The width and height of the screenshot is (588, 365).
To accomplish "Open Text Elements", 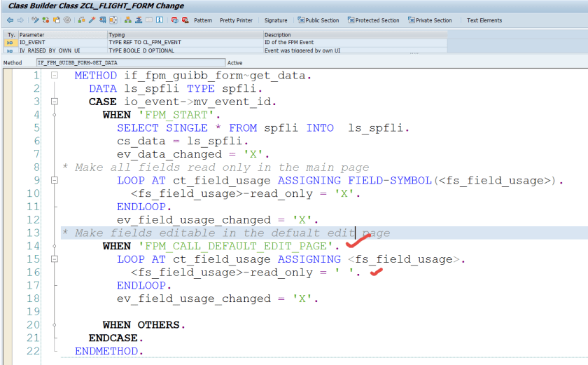I will point(484,20).
